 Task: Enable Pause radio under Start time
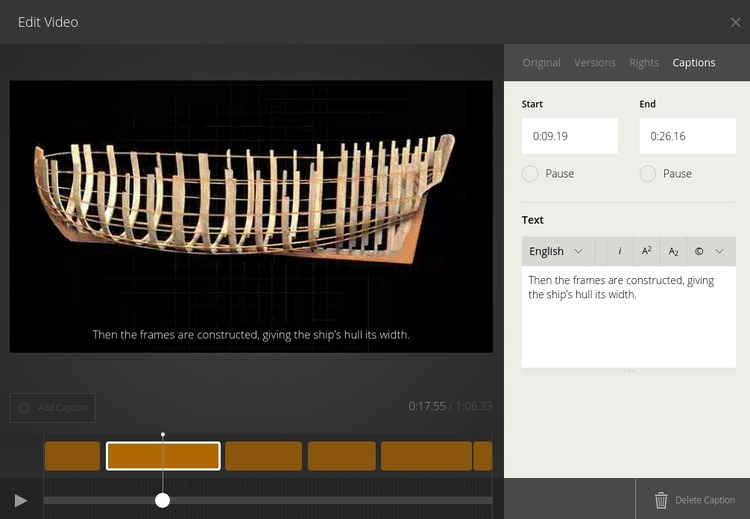pos(530,174)
